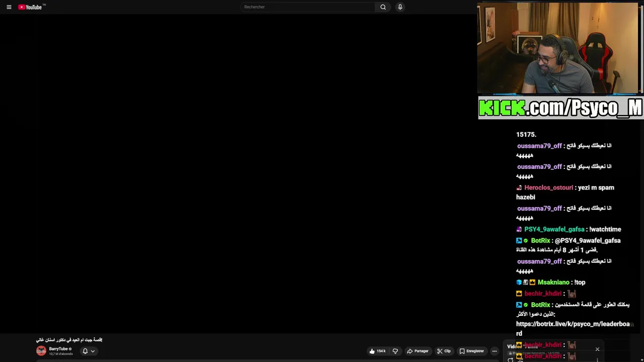The image size is (644, 362).
Task: Click the subscriber count "10,7 M d'abonnés"
Action: click(61, 354)
